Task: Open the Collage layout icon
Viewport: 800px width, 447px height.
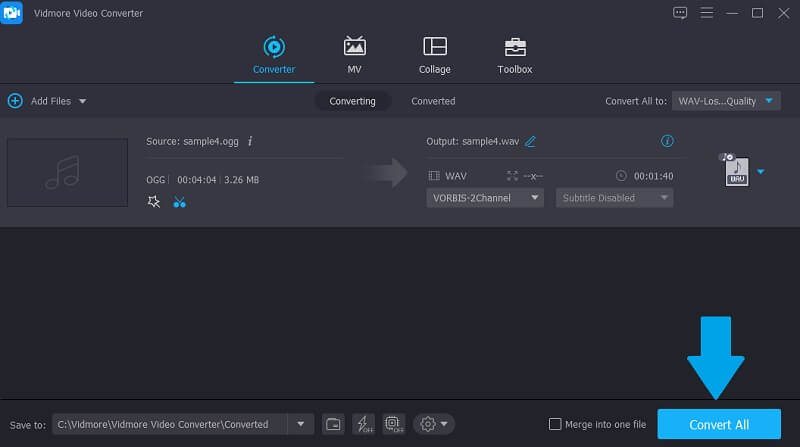Action: pyautogui.click(x=434, y=47)
